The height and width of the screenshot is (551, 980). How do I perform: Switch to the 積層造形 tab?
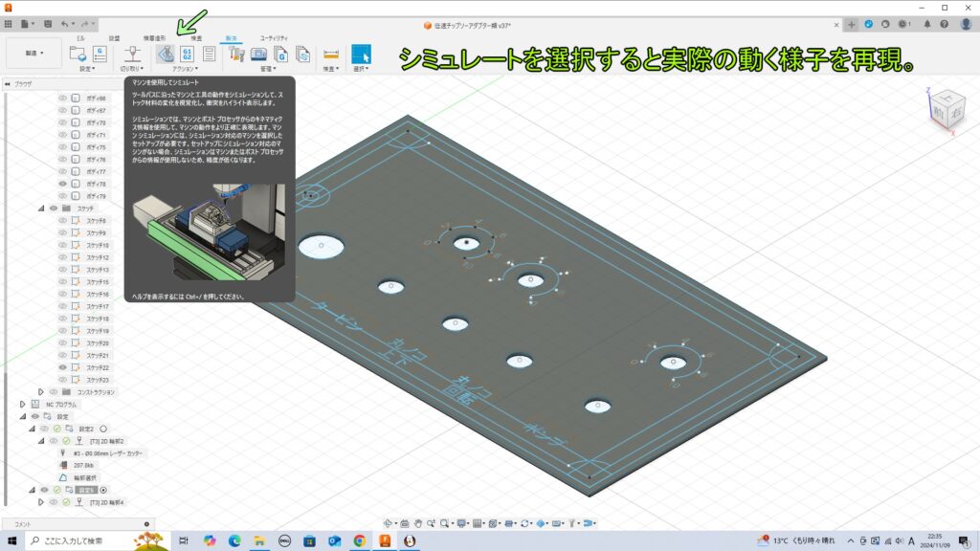point(154,38)
